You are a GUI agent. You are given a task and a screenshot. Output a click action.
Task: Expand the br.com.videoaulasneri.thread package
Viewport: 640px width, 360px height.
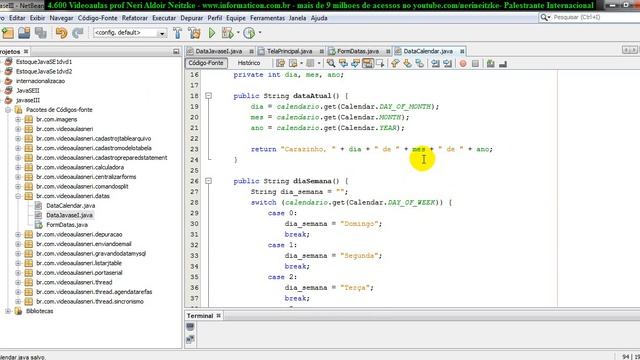(18, 282)
